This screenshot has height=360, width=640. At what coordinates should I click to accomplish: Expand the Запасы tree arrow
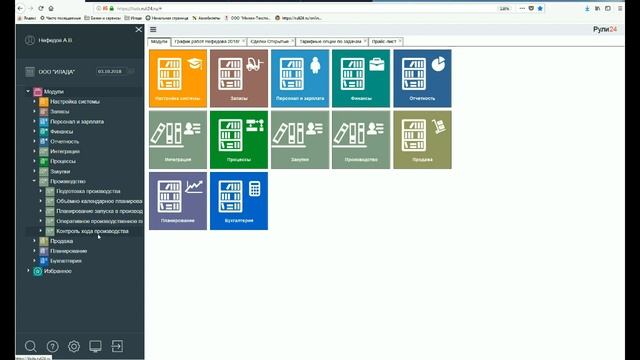(x=35, y=111)
